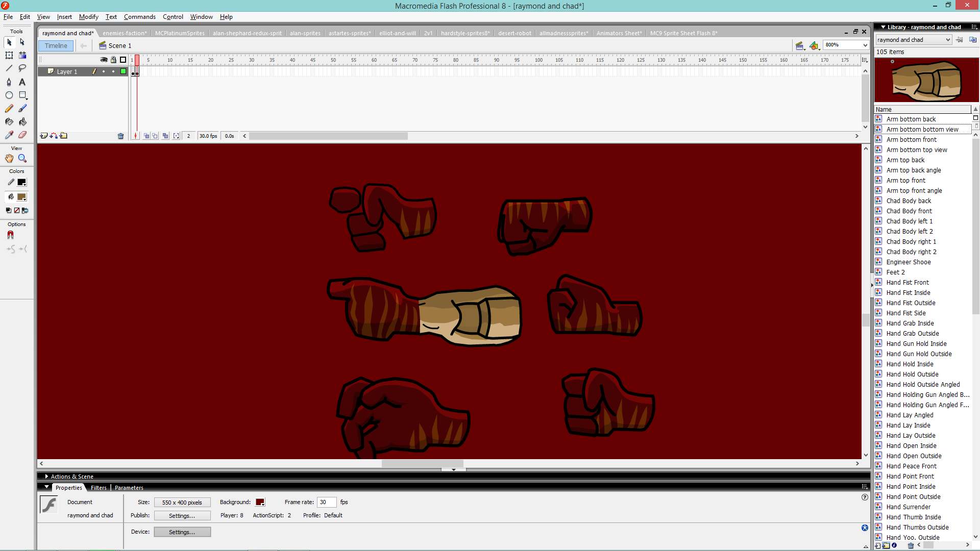Select the Zoom magnifier tool

[22, 159]
